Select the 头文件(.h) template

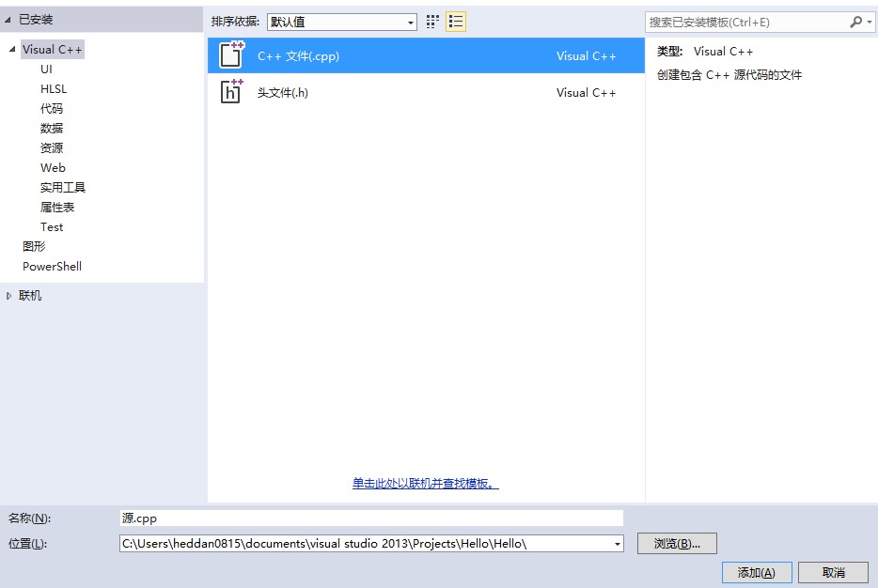coord(426,92)
